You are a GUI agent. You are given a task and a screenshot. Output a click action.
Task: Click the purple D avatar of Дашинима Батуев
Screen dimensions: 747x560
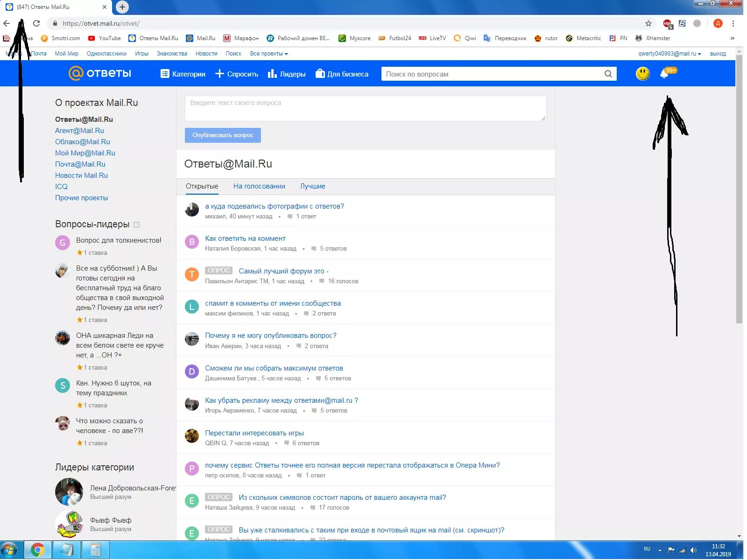[192, 371]
